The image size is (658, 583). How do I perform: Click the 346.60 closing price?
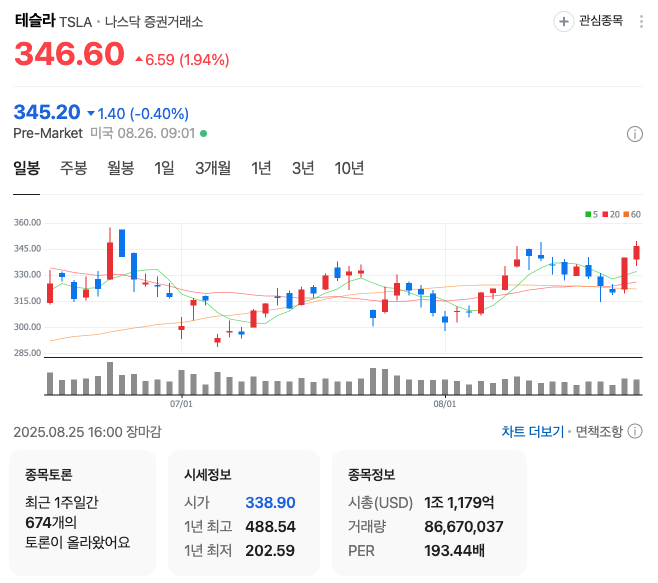pos(69,54)
